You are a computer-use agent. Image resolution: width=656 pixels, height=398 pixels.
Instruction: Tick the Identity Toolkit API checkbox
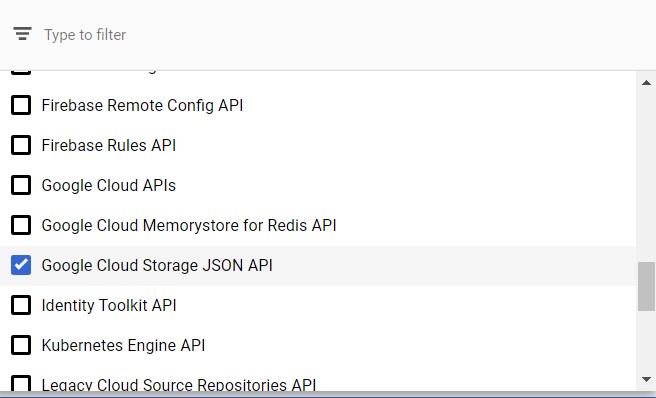[21, 305]
